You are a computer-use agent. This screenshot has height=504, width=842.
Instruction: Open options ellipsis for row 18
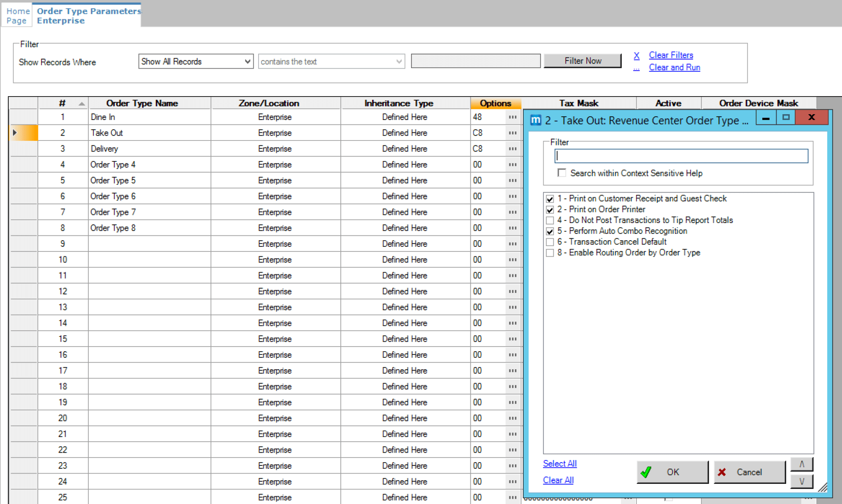click(512, 387)
